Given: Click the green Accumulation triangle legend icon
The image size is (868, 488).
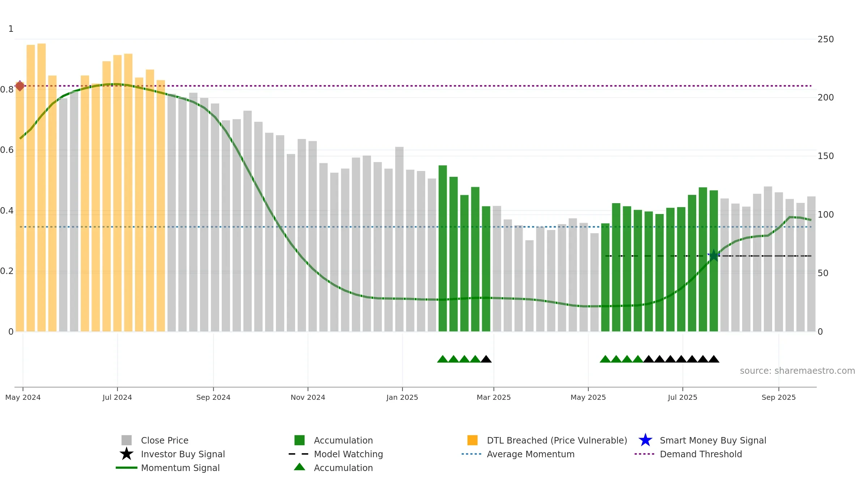Looking at the screenshot, I should (299, 467).
